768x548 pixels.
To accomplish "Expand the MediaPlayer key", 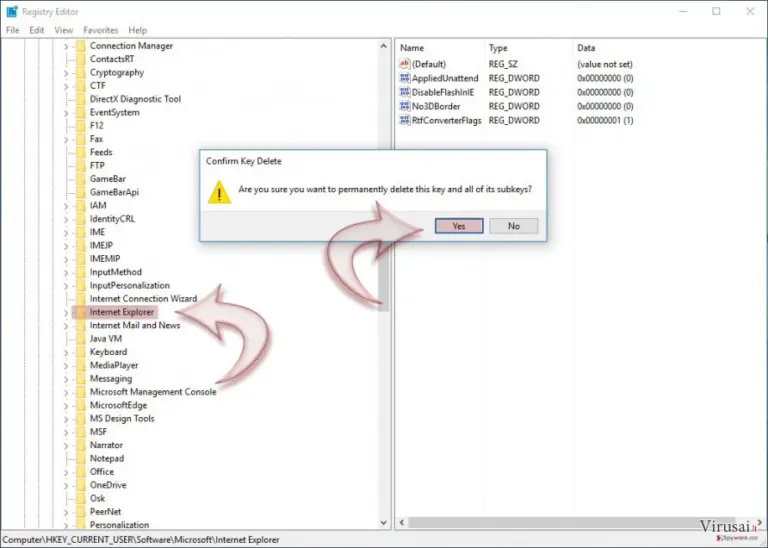I will pyautogui.click(x=66, y=366).
